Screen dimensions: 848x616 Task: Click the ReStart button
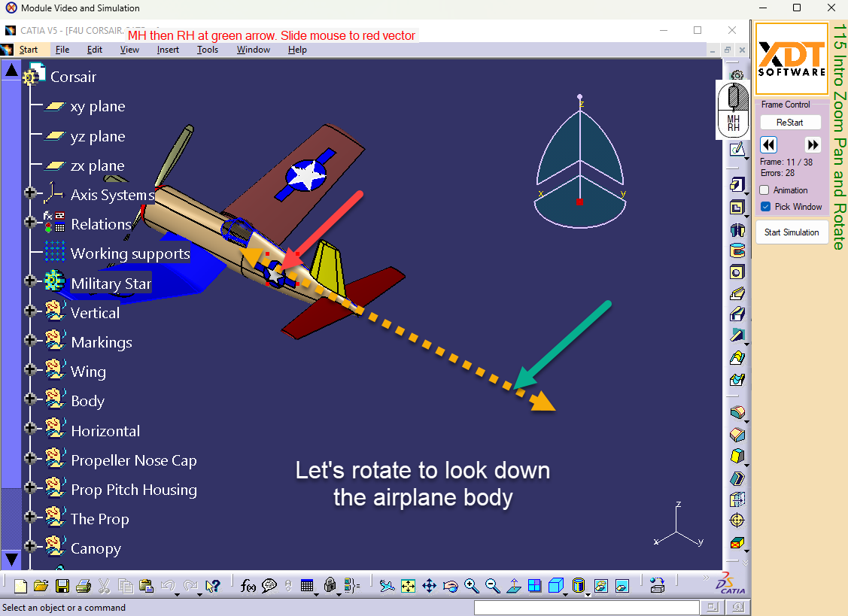(790, 123)
